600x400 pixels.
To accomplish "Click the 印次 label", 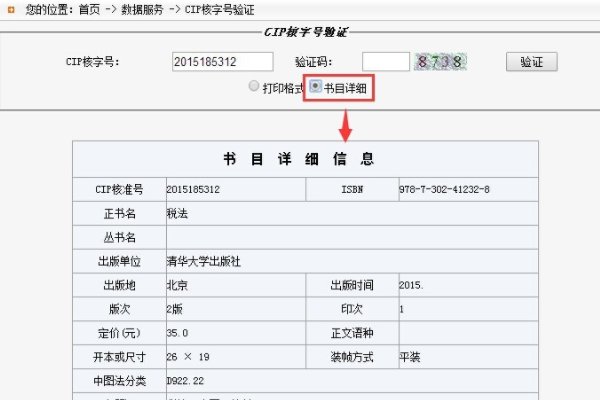I will [x=352, y=309].
